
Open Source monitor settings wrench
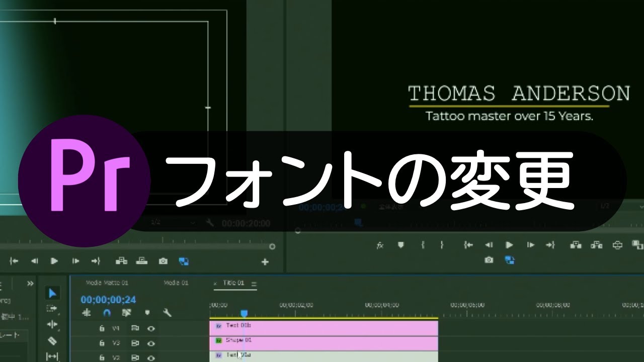pos(210,223)
